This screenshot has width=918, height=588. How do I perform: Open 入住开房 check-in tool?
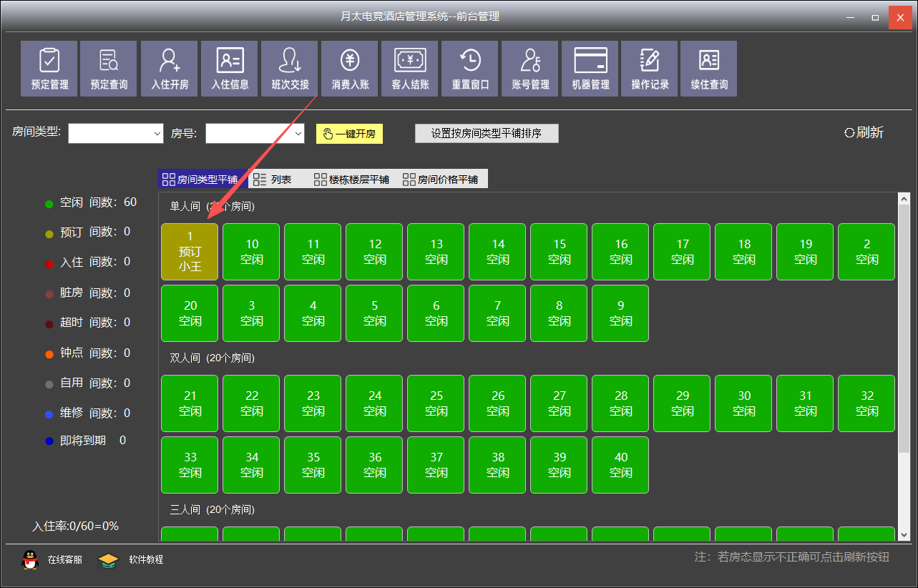(170, 69)
